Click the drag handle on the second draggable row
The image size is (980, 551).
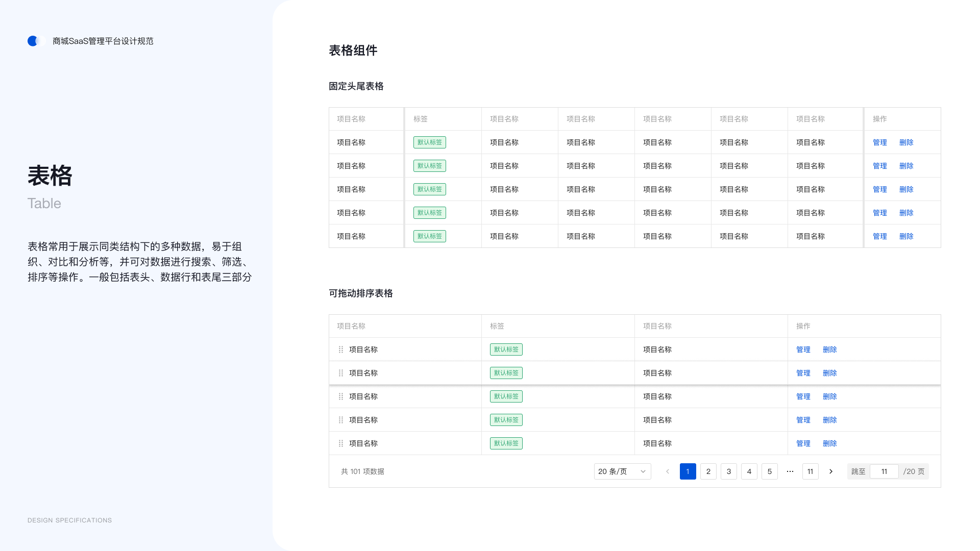click(x=340, y=373)
